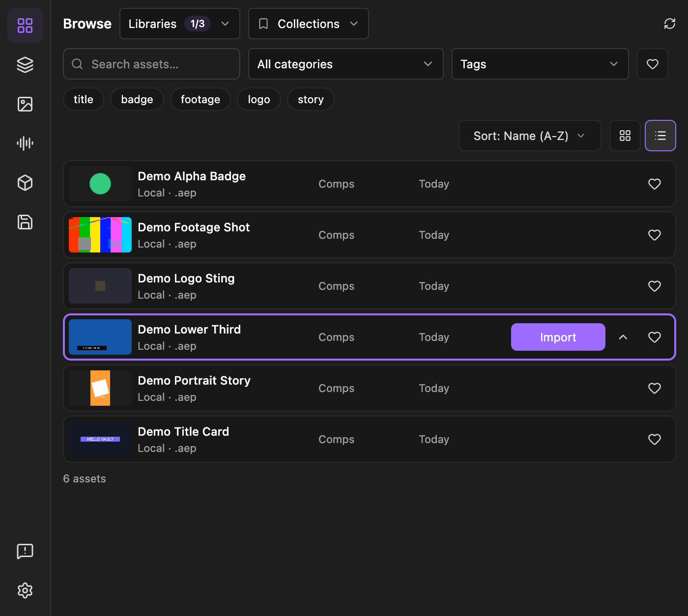Favorite the Demo Title Card asset

click(x=655, y=439)
